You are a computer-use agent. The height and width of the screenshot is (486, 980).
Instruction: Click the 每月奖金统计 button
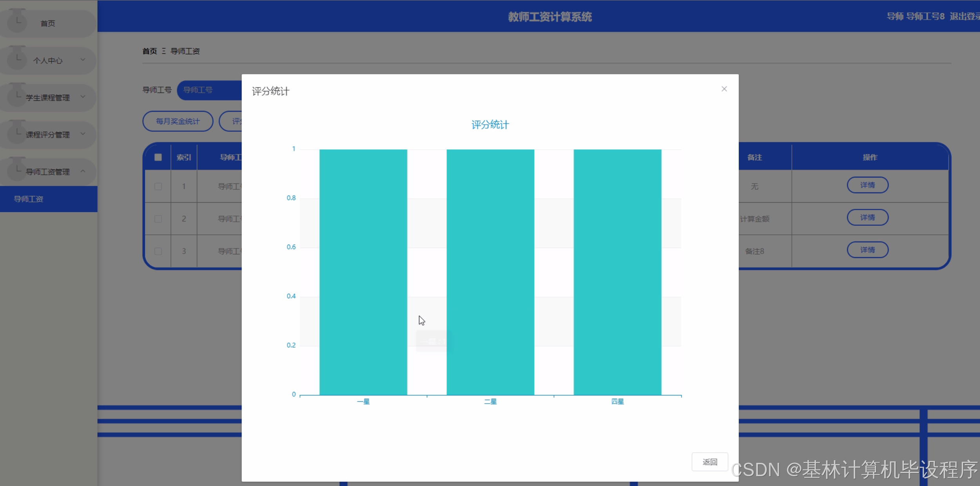coord(178,121)
